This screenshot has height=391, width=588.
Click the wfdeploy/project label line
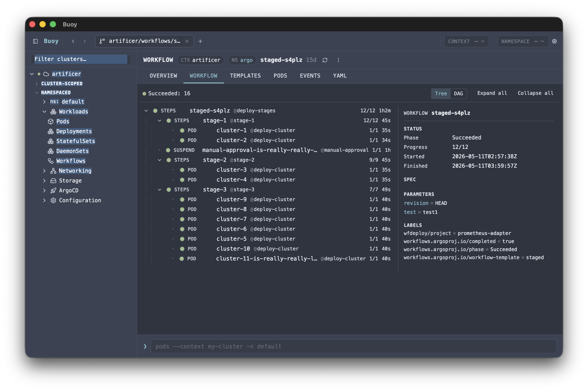(x=457, y=233)
